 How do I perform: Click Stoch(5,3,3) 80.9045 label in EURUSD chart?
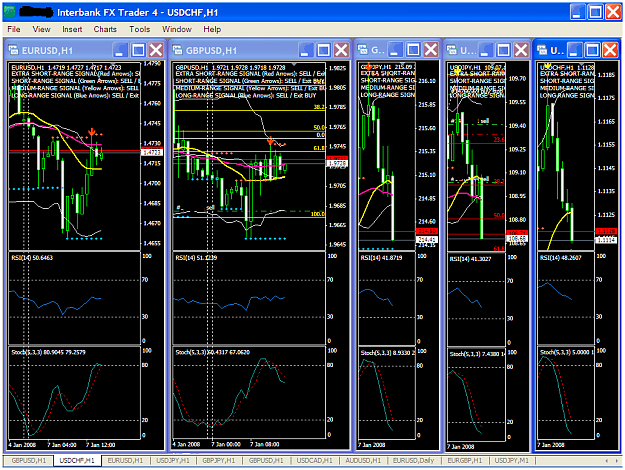click(x=48, y=352)
